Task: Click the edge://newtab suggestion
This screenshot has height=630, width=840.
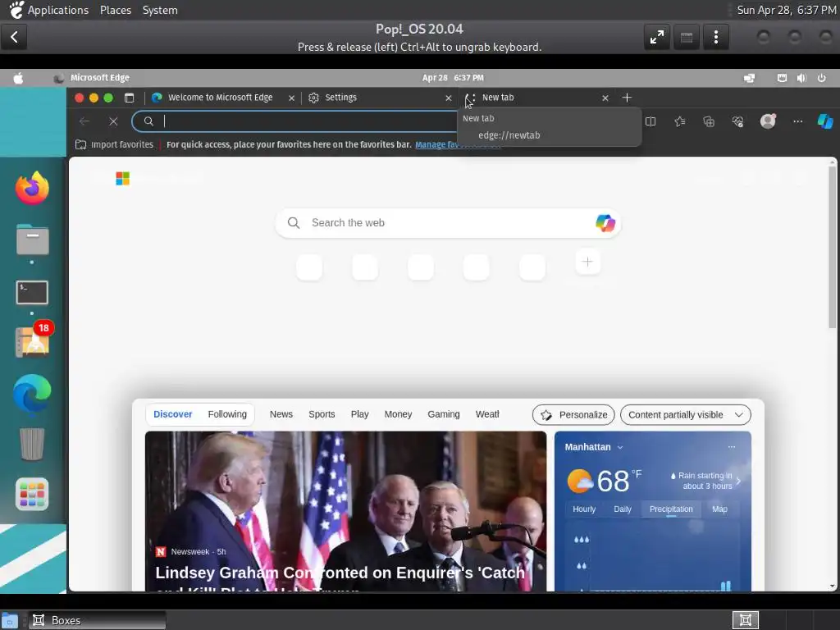Action: pyautogui.click(x=509, y=135)
